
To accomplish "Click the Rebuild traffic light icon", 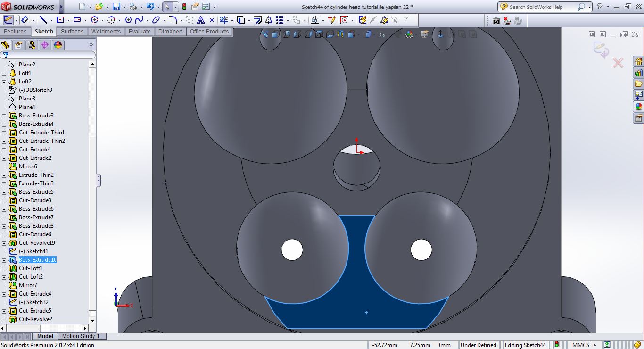I will pos(184,7).
